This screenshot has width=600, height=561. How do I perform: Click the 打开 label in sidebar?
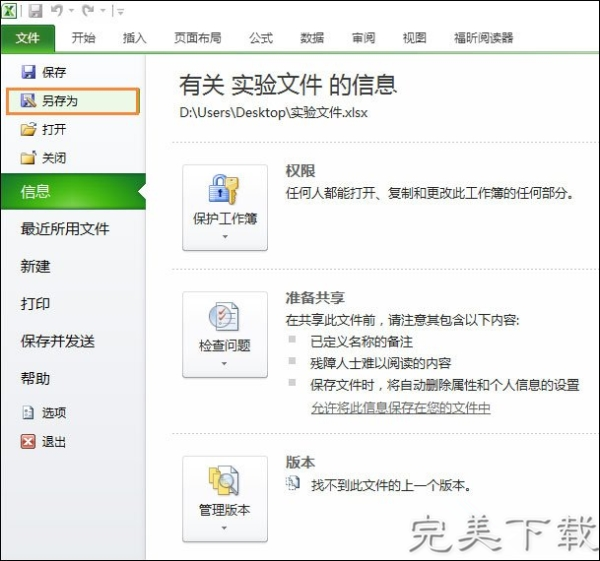[54, 129]
